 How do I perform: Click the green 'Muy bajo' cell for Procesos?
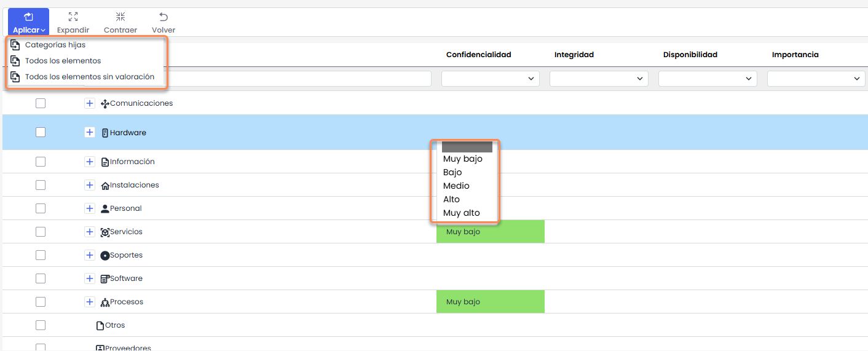(x=490, y=302)
